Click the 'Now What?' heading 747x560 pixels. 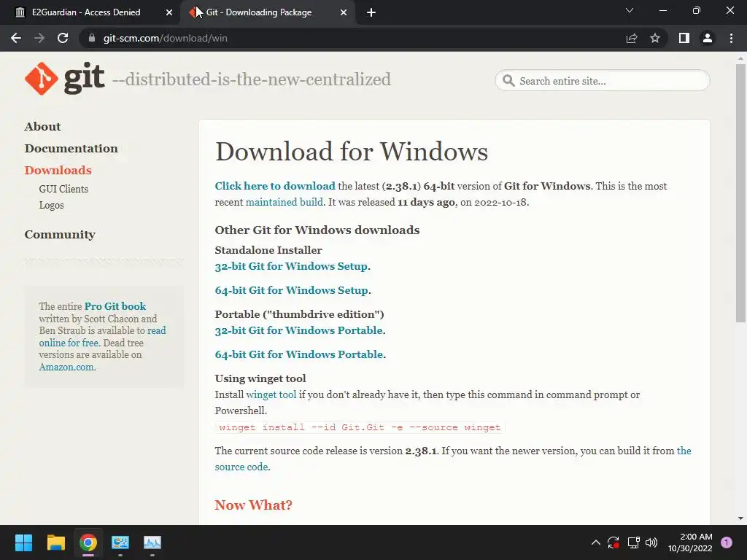point(253,505)
